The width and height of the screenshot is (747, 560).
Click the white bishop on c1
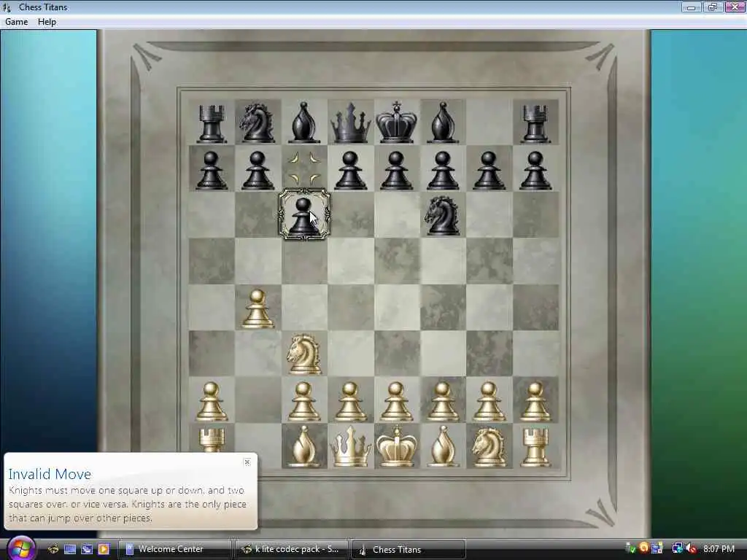point(304,446)
